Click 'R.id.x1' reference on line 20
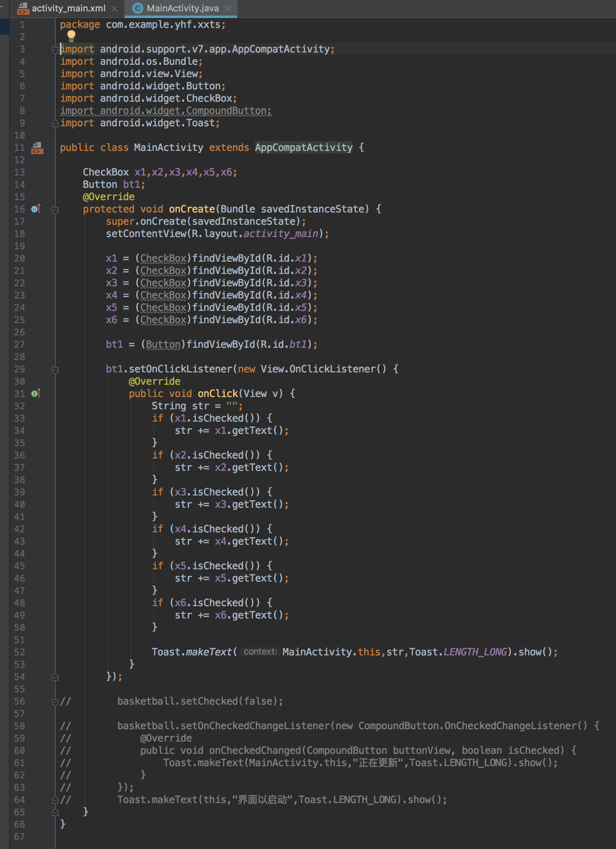The width and height of the screenshot is (616, 849). point(286,258)
